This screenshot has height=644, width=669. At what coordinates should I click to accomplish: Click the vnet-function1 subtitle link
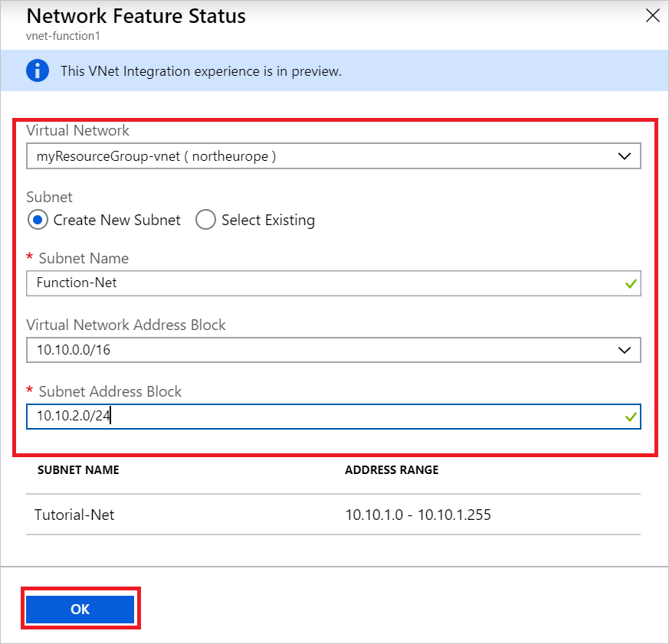[x=64, y=36]
